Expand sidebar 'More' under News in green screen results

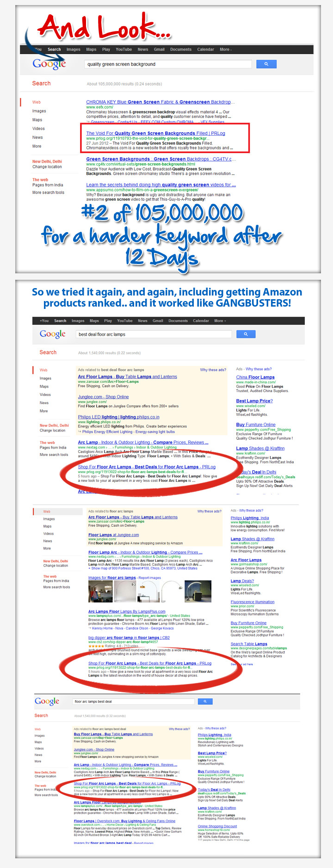pos(37,146)
